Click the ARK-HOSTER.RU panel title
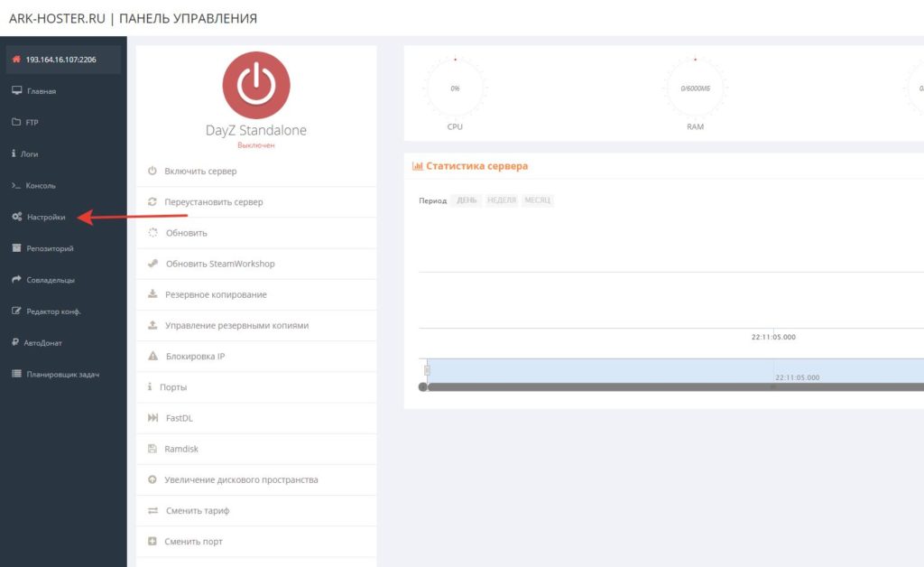This screenshot has width=924, height=567. point(133,18)
